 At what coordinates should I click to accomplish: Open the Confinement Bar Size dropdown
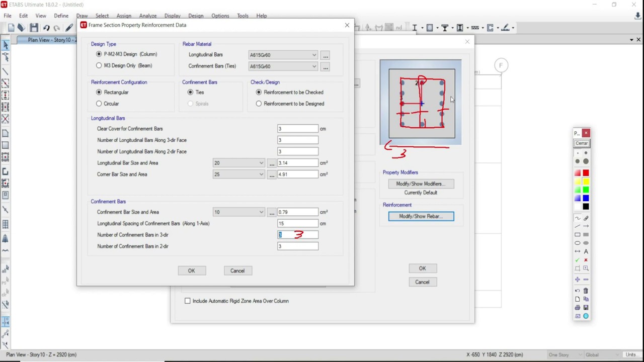pyautogui.click(x=238, y=212)
